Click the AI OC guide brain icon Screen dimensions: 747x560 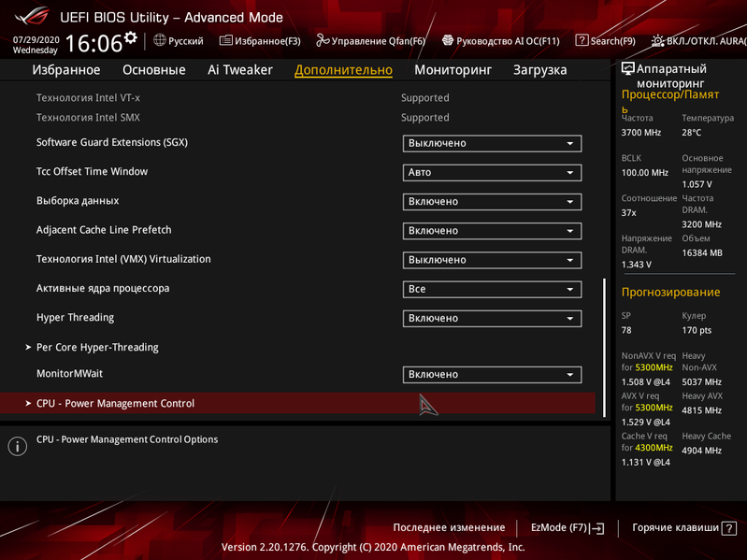pos(447,40)
